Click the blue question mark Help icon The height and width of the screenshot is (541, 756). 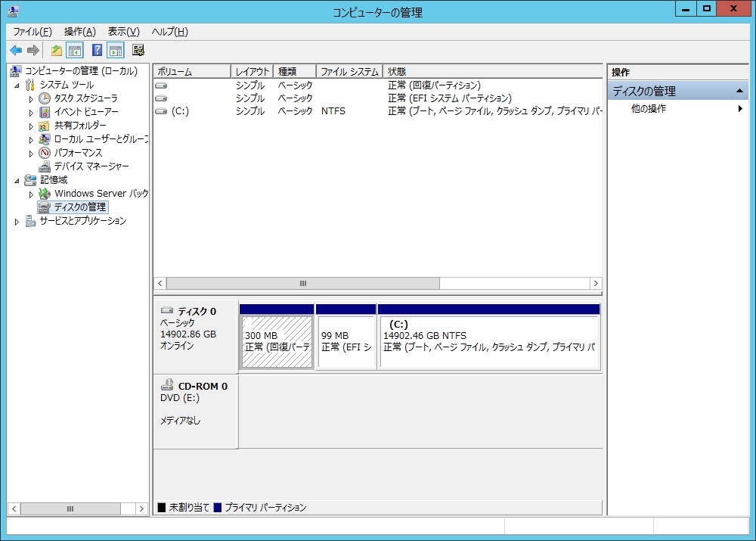pyautogui.click(x=97, y=51)
